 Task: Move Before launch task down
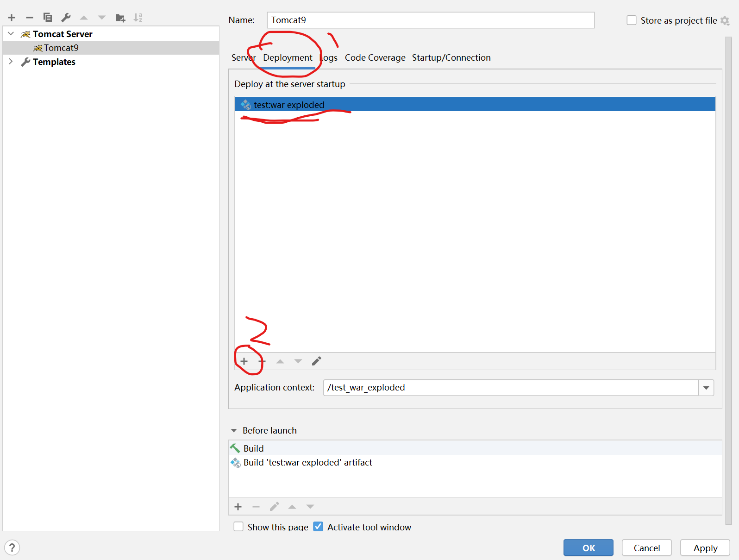coord(310,507)
